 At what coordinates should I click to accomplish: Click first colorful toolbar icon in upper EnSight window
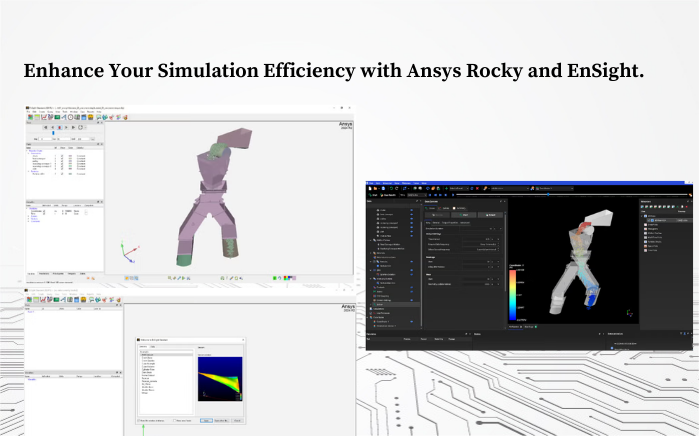coord(30,117)
